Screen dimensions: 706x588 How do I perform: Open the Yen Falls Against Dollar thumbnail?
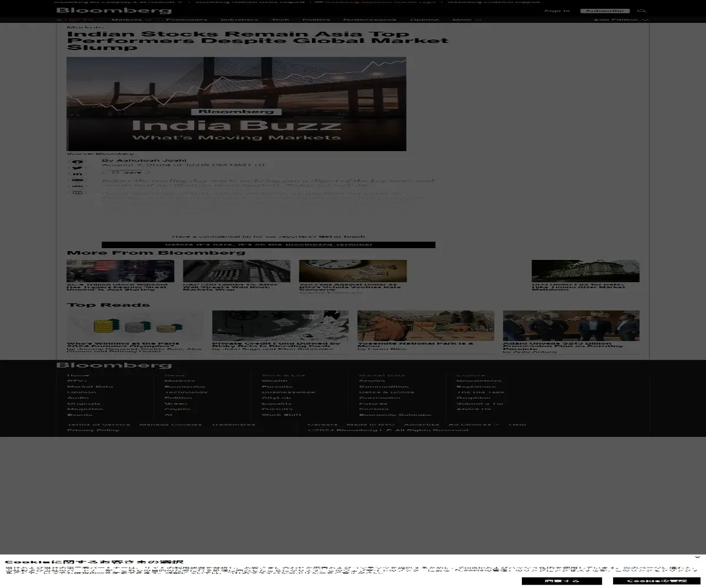[353, 271]
